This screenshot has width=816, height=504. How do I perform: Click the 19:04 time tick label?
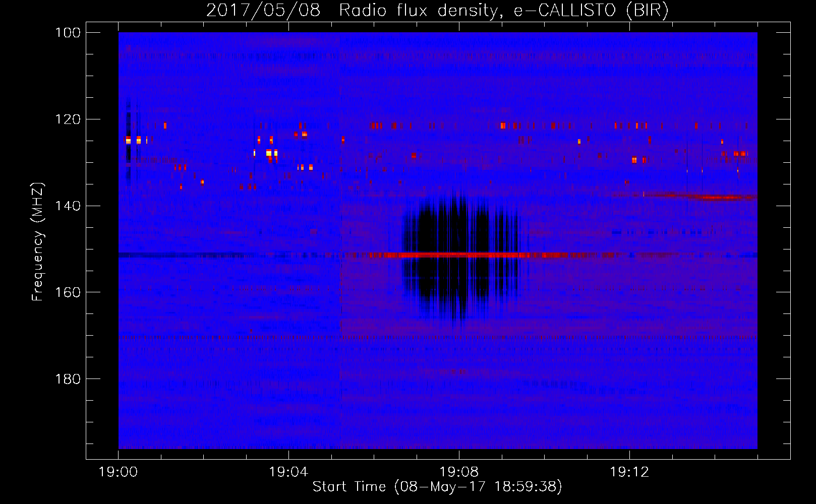click(x=288, y=472)
